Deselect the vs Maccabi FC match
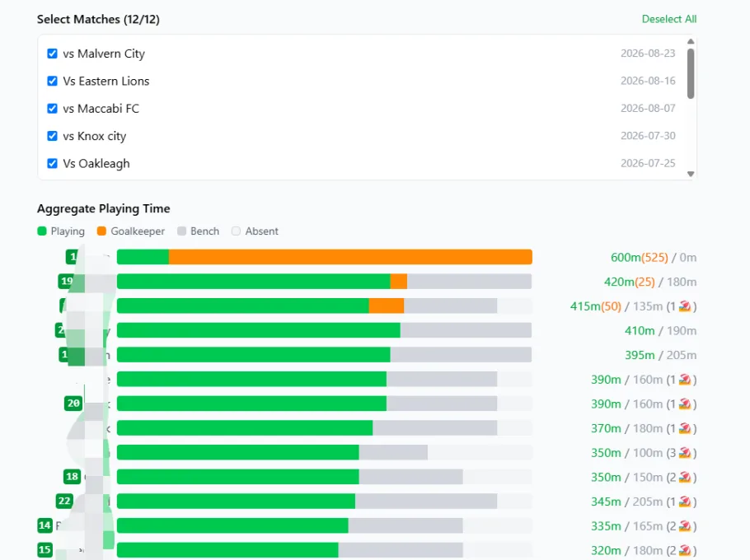Viewport: 750px width, 560px height. (x=52, y=109)
